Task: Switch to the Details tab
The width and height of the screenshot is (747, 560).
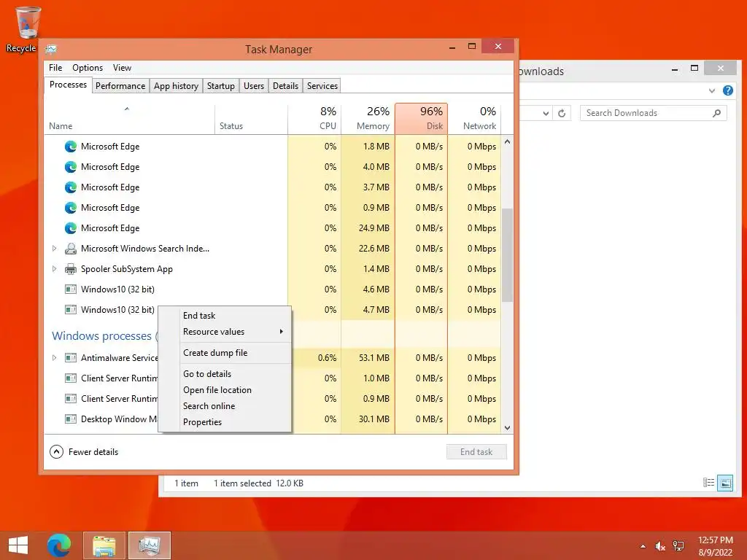Action: 285,86
